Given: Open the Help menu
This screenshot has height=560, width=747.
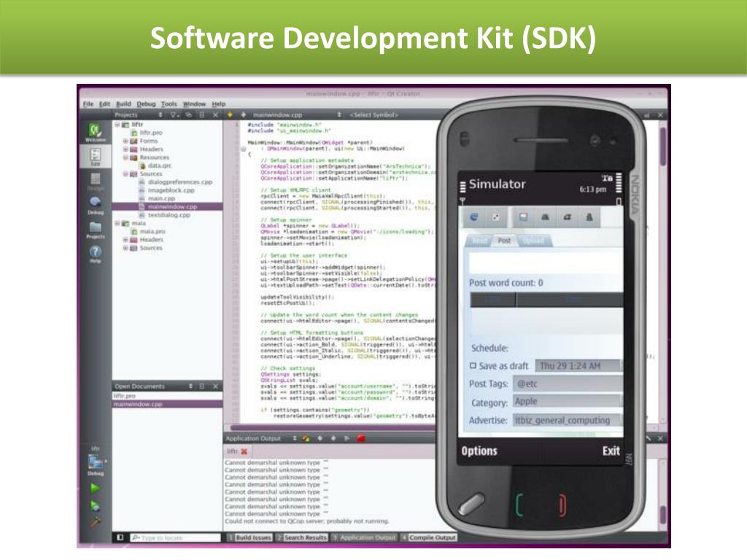Looking at the screenshot, I should point(219,104).
